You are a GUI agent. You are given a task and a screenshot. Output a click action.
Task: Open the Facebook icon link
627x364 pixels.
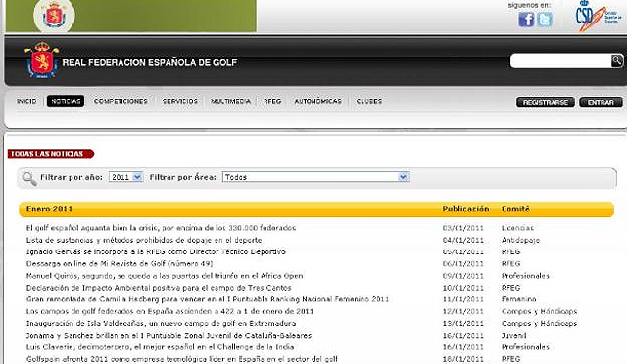526,20
